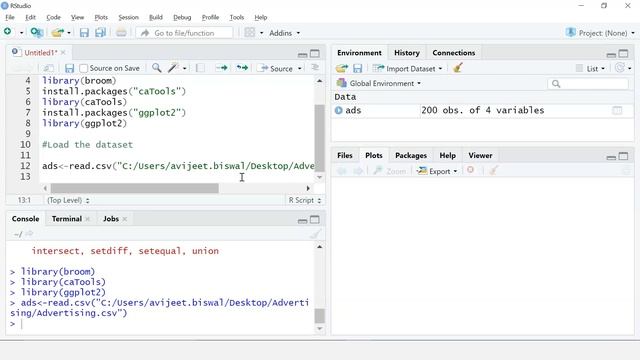
Task: Save current document from main toolbar
Action: tap(84, 33)
